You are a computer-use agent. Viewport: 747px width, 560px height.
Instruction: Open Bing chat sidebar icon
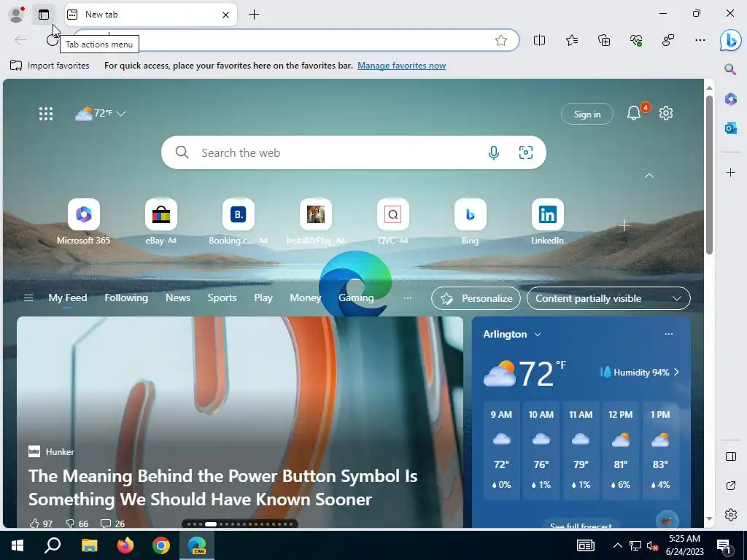730,41
